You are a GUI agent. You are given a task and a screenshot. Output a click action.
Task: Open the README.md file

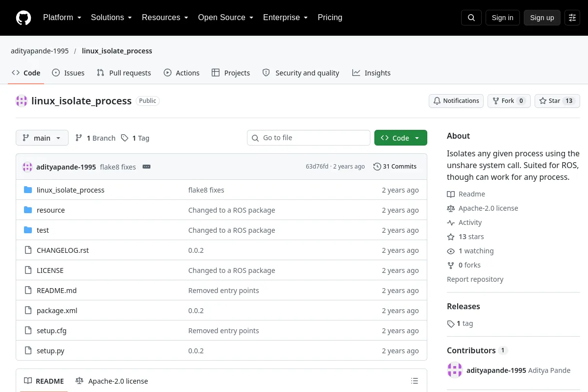(57, 291)
